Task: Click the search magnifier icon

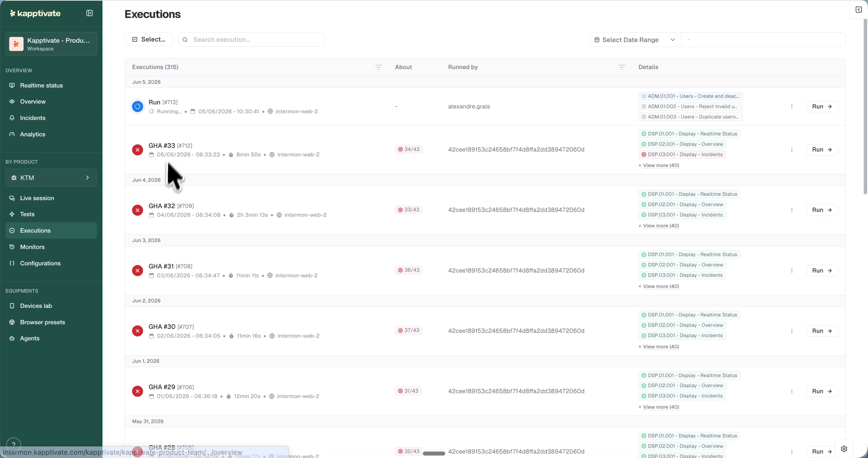Action: pos(185,40)
